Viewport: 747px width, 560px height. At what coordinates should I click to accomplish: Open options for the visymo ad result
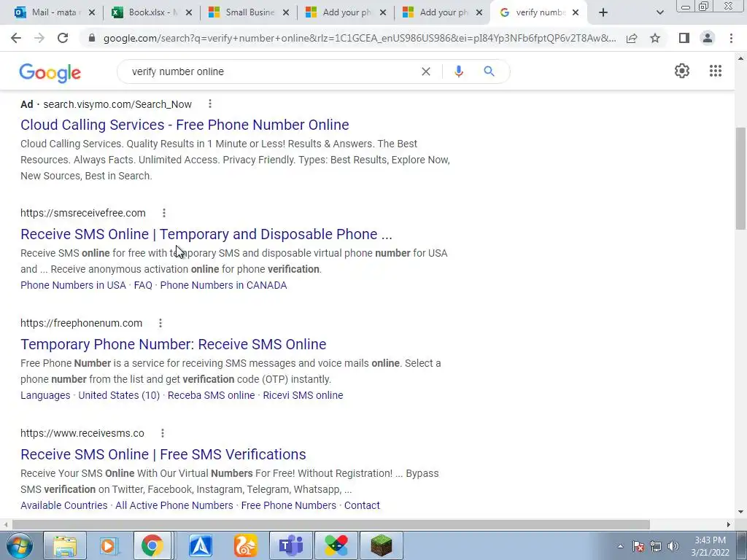[x=210, y=104]
